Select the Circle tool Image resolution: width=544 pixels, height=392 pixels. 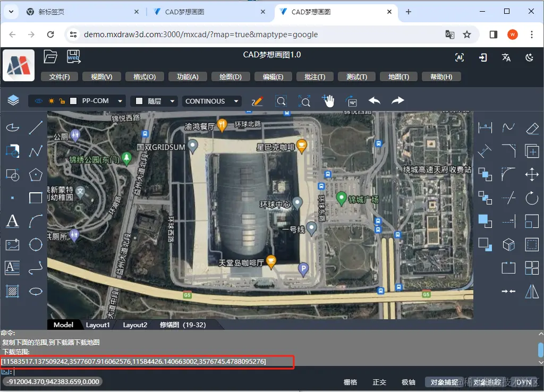pos(36,244)
